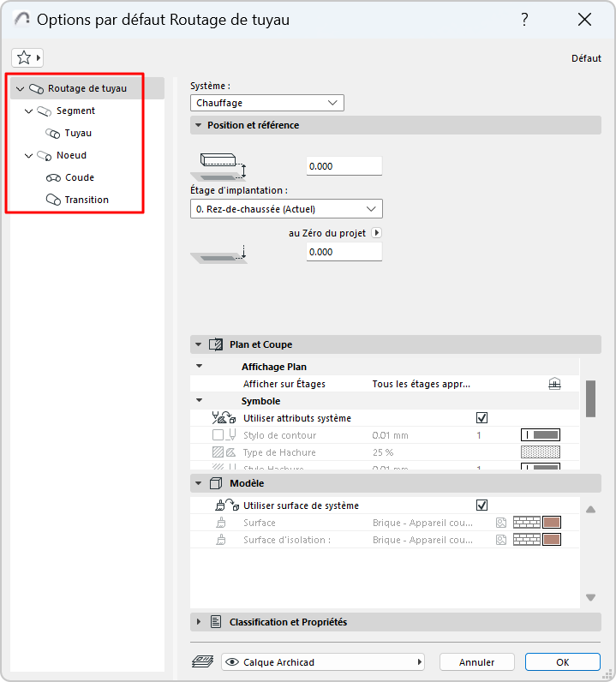This screenshot has width=616, height=682.
Task: Collapse the Affichage Plan group
Action: click(x=200, y=366)
